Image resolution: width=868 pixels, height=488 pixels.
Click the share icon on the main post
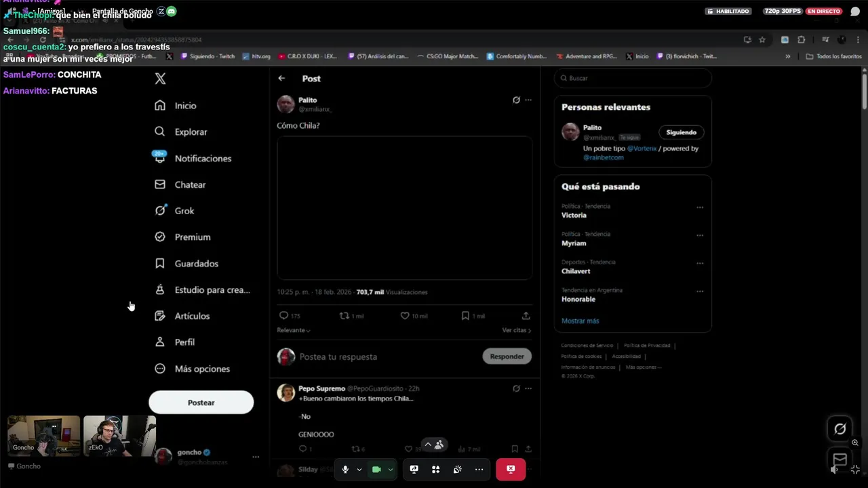tap(526, 316)
